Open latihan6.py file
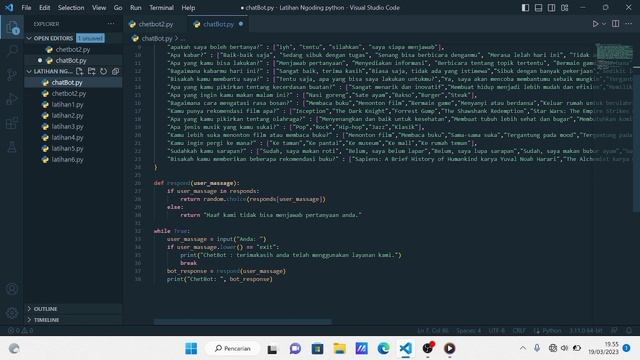640x360 pixels. point(73,160)
